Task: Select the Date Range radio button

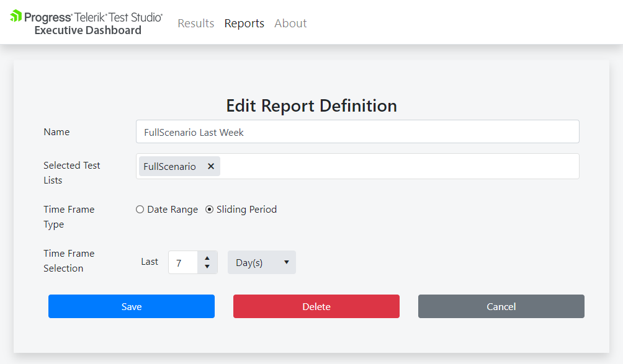Action: coord(140,209)
